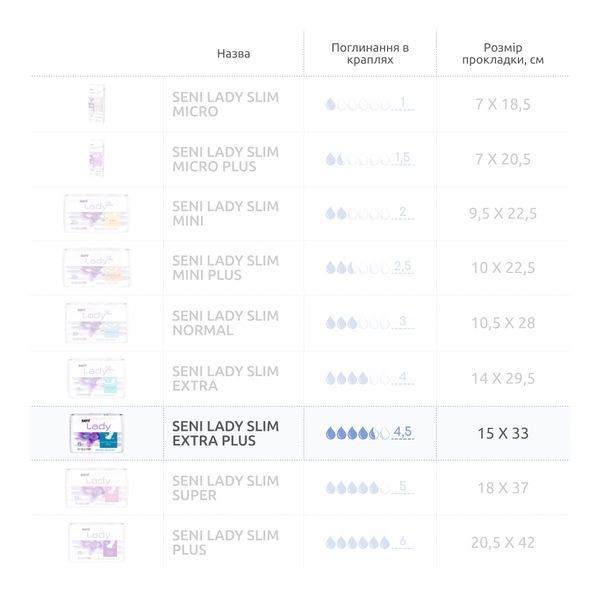Click the highlighted Seni Lady Slim Extra Plus package image

97,433
